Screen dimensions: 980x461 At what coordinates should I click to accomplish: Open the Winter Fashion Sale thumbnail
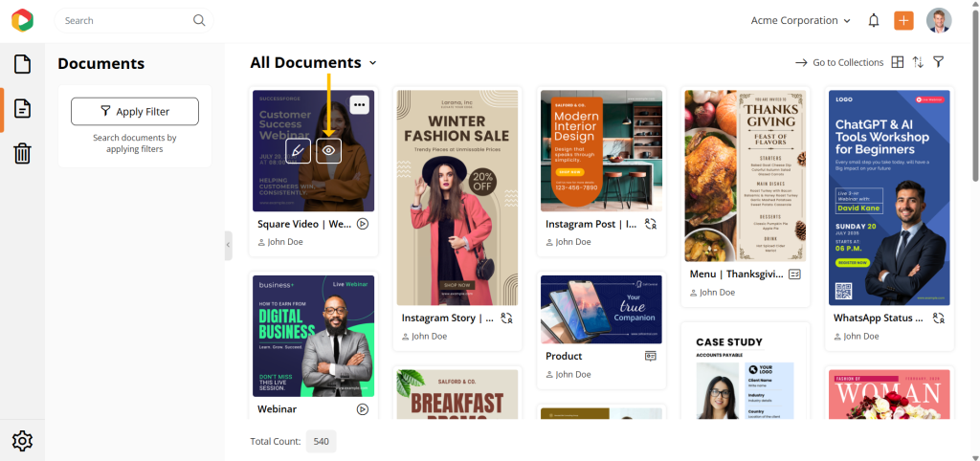coord(457,197)
